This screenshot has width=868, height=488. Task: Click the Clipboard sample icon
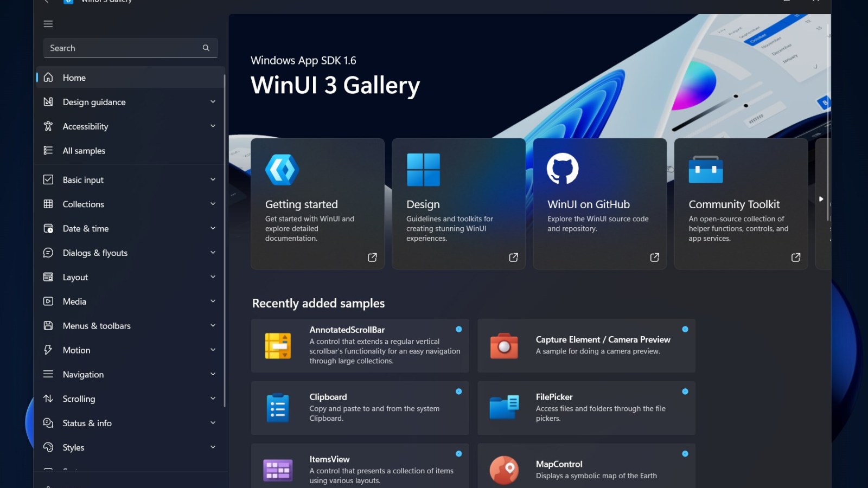278,408
